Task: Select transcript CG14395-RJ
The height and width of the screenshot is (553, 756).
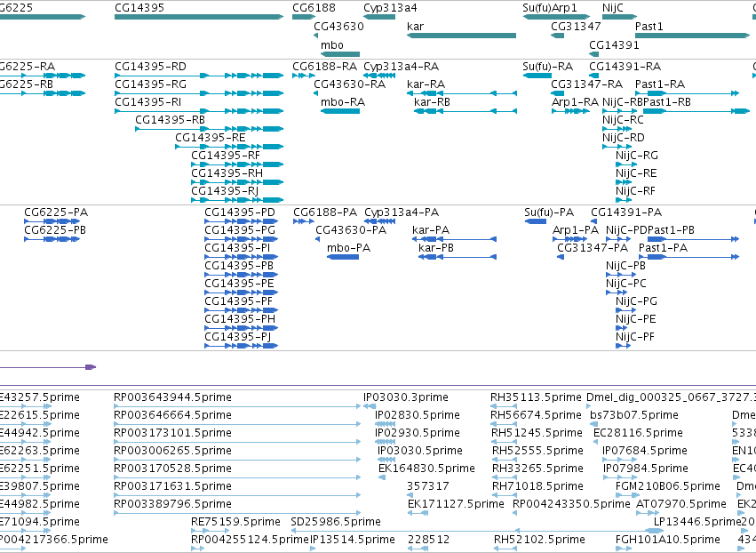Action: pos(237,200)
